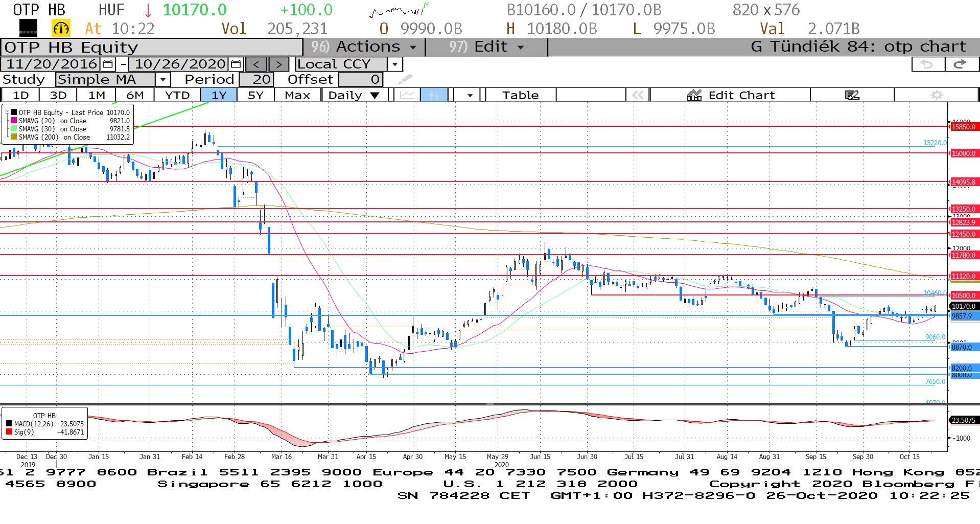Click the light green SMAVG (30) swatch

point(14,129)
